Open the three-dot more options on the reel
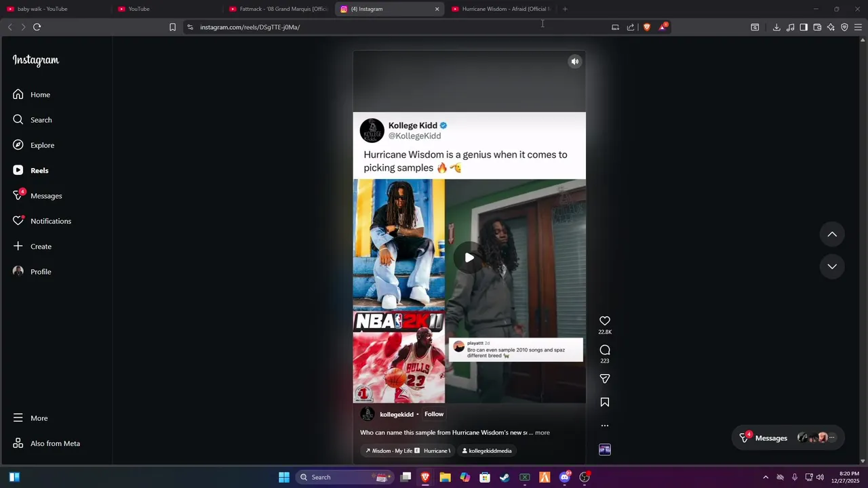 (605, 426)
